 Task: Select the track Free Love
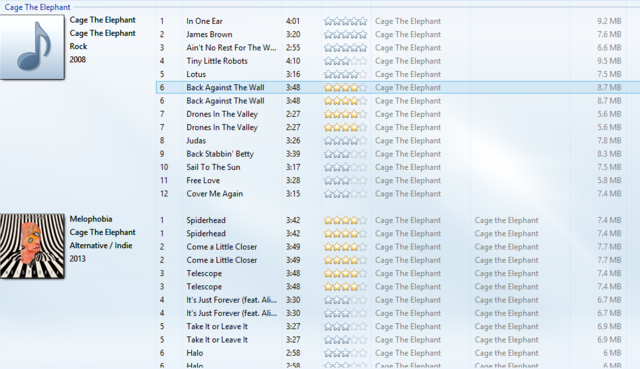pos(203,180)
